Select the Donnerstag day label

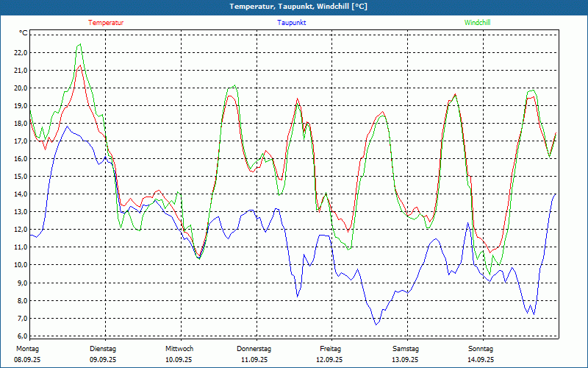point(254,349)
